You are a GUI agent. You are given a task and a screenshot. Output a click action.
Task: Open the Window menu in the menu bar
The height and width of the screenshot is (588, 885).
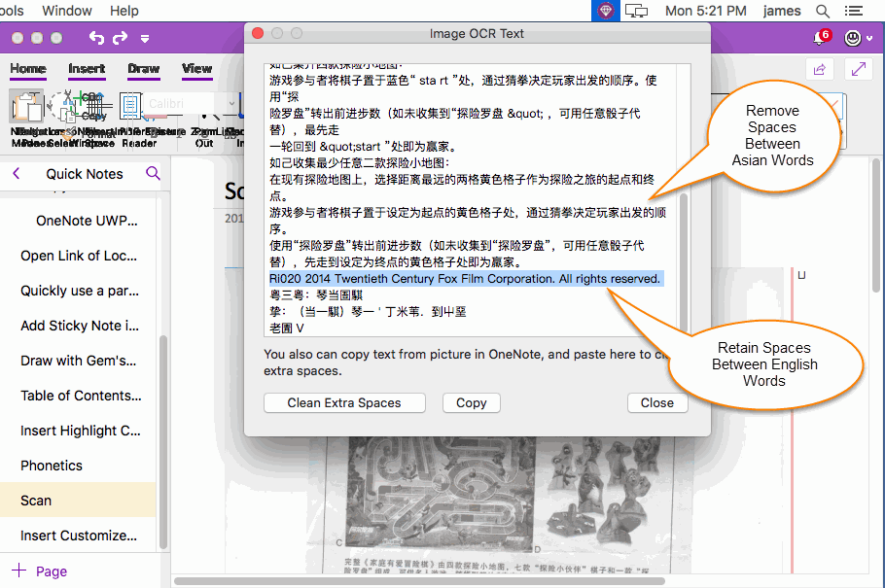pyautogui.click(x=66, y=11)
